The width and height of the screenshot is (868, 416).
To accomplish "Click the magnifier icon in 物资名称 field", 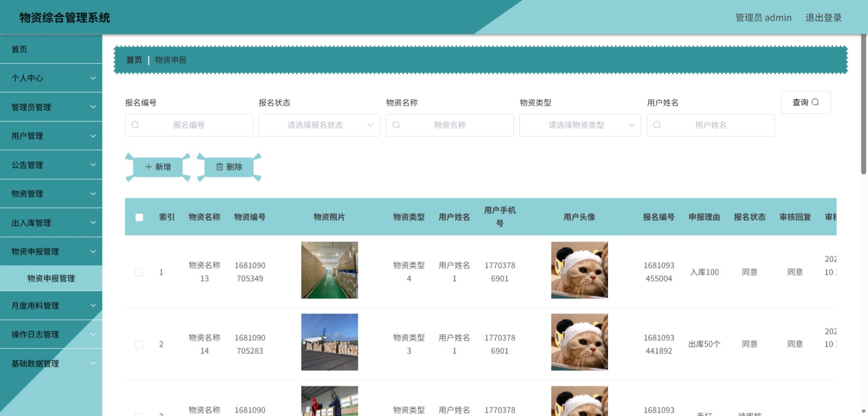I will [x=396, y=125].
